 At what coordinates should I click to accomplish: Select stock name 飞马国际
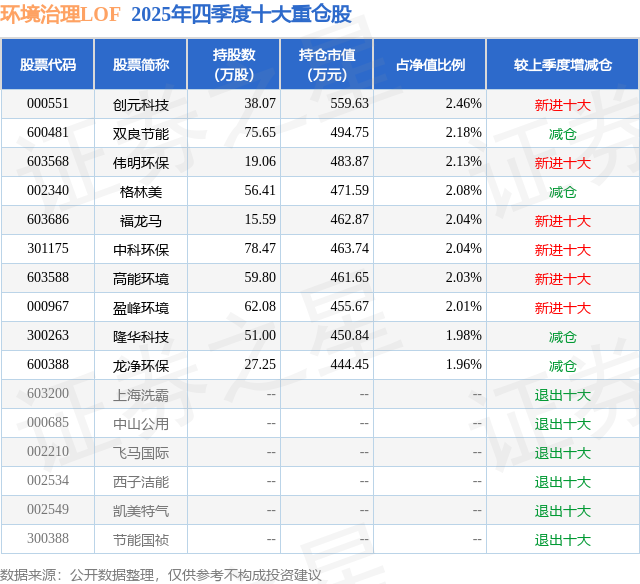(x=141, y=453)
